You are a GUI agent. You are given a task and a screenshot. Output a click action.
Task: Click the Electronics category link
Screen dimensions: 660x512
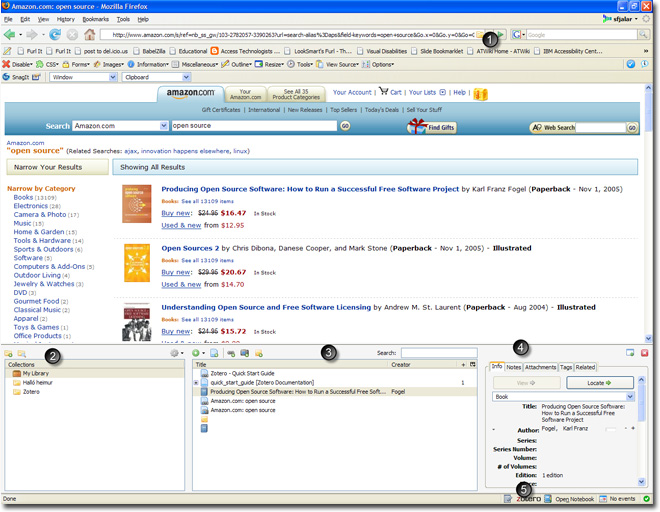pyautogui.click(x=31, y=206)
